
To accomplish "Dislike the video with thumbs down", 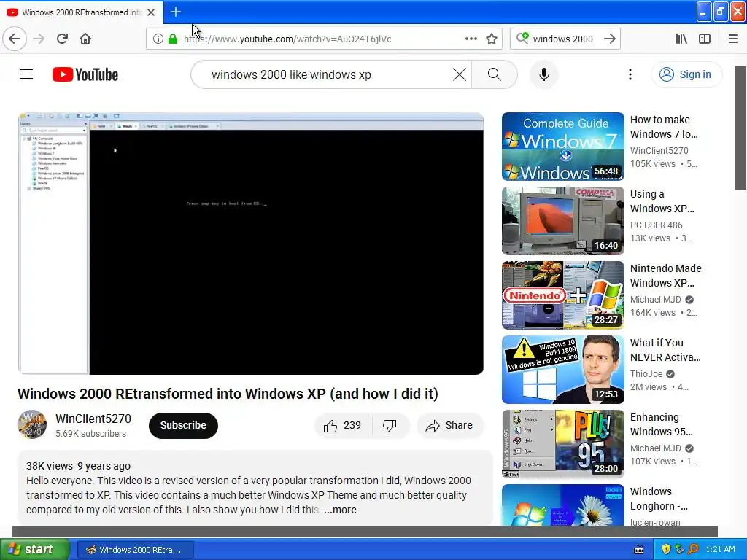I will pyautogui.click(x=390, y=425).
